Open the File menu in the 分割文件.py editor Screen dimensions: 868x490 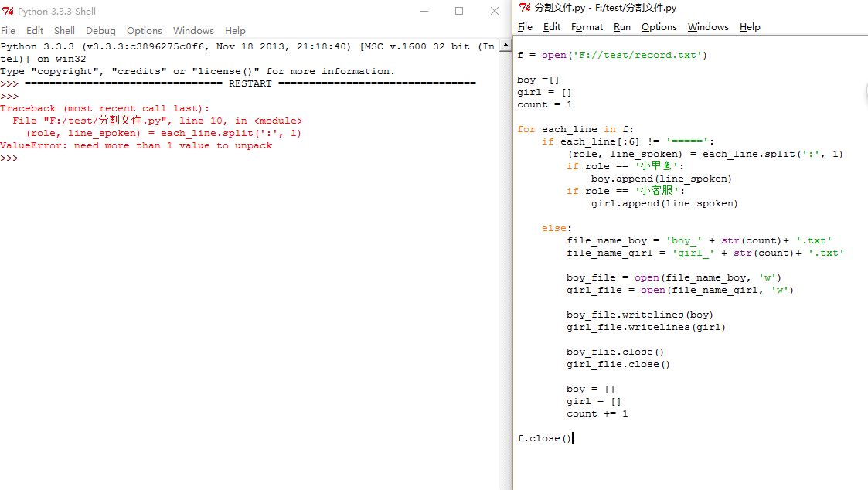525,27
